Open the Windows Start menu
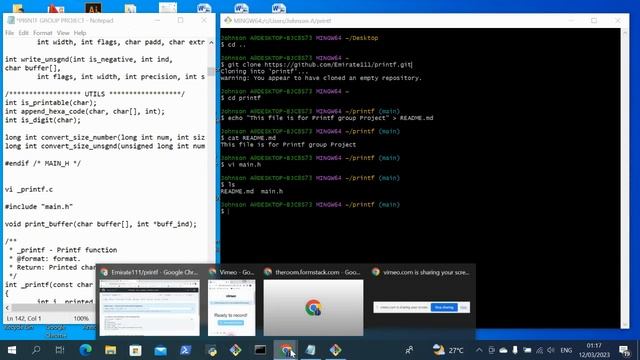640x360 pixels. [11, 350]
